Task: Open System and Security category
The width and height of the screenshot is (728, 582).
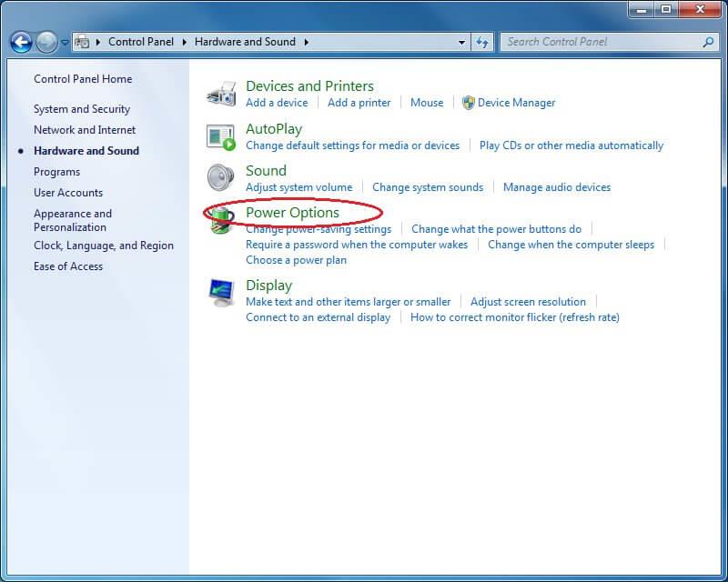Action: (82, 109)
